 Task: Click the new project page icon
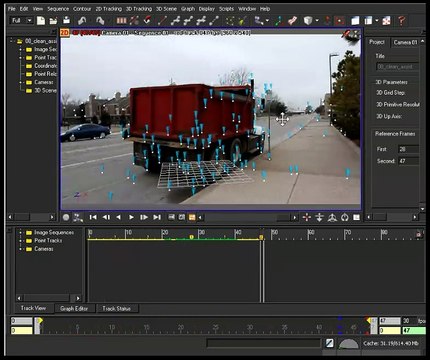[41, 21]
